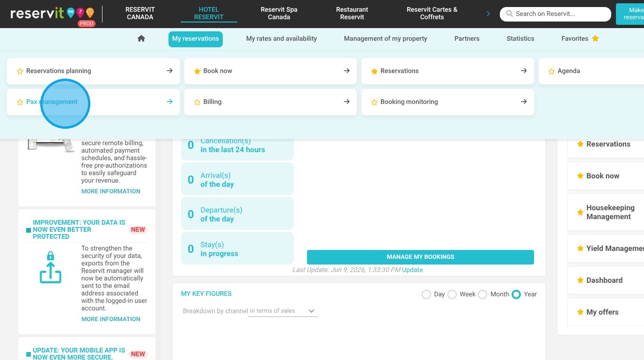Select the Month radio button
This screenshot has width=644, height=360.
(483, 294)
